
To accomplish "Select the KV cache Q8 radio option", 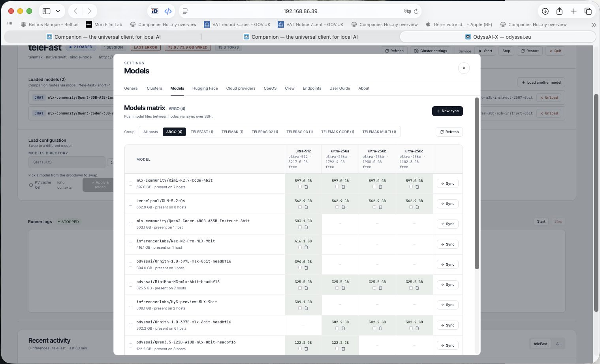I will pos(31,185).
